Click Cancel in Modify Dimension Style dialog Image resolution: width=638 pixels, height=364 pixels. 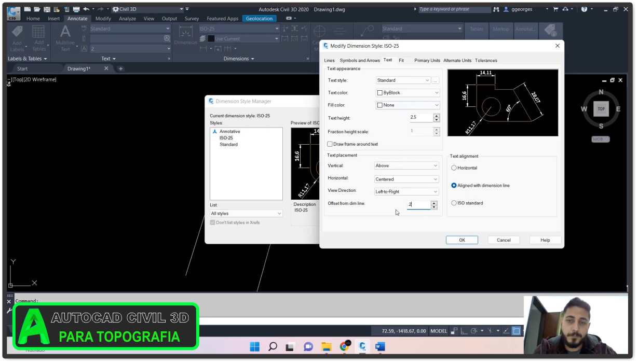click(504, 240)
